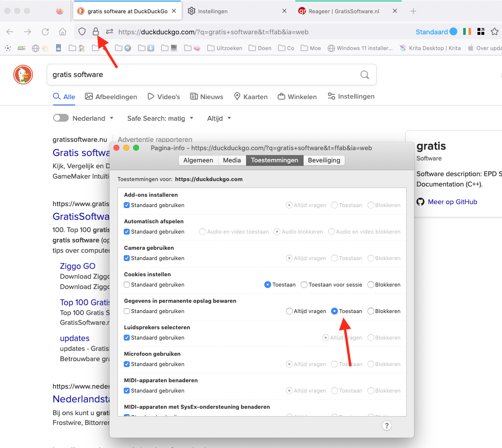This screenshot has width=502, height=448.
Task: Click the magnifier search icon in DuckDuckGo
Action: click(x=364, y=75)
